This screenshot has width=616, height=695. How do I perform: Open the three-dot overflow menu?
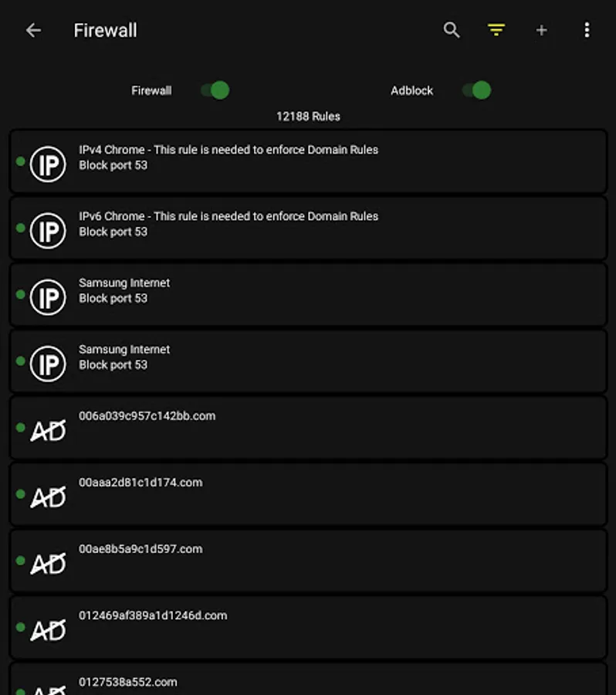coord(587,30)
